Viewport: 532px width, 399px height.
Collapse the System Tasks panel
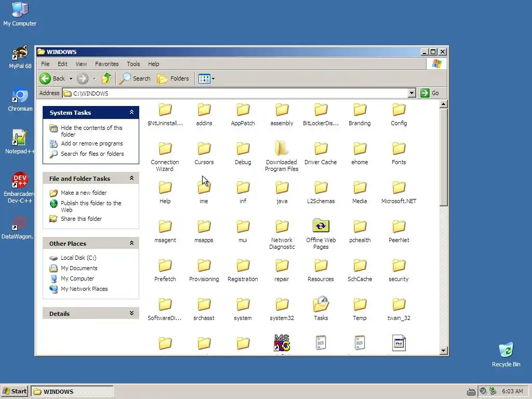[131, 112]
